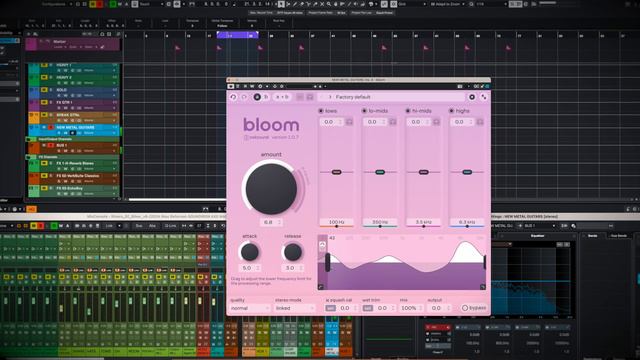The image size is (640, 360).
Task: Toggle the lo-mids band enable button
Action: click(364, 111)
